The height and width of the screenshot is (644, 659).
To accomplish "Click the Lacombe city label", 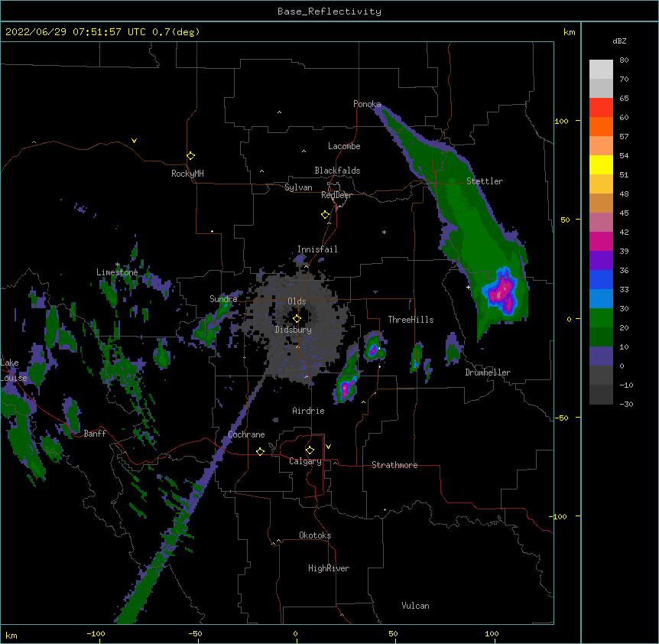I will click(x=344, y=146).
